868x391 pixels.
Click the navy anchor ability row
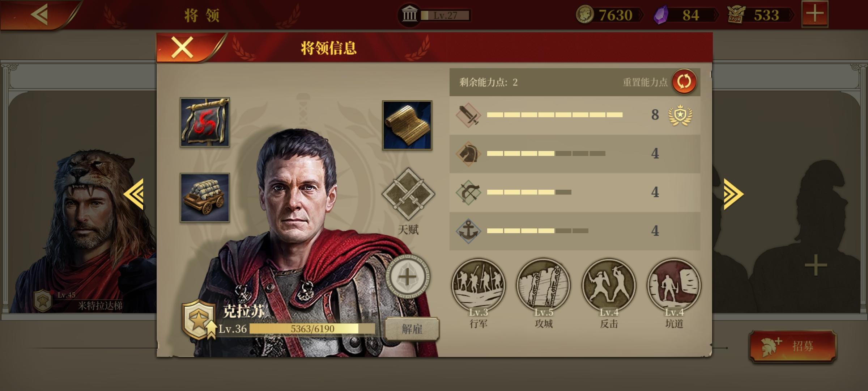[x=575, y=231]
